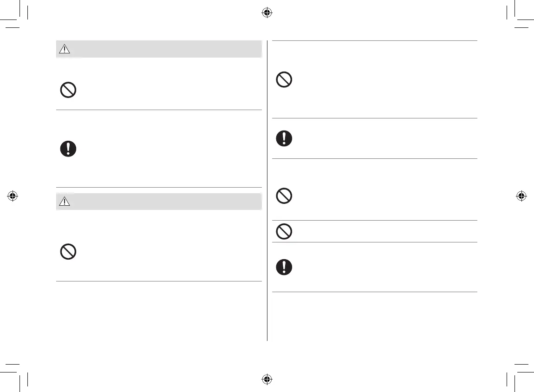The height and width of the screenshot is (392, 534).
Task: Click the exclamation mandatory symbol in the left column
Action: pos(68,149)
